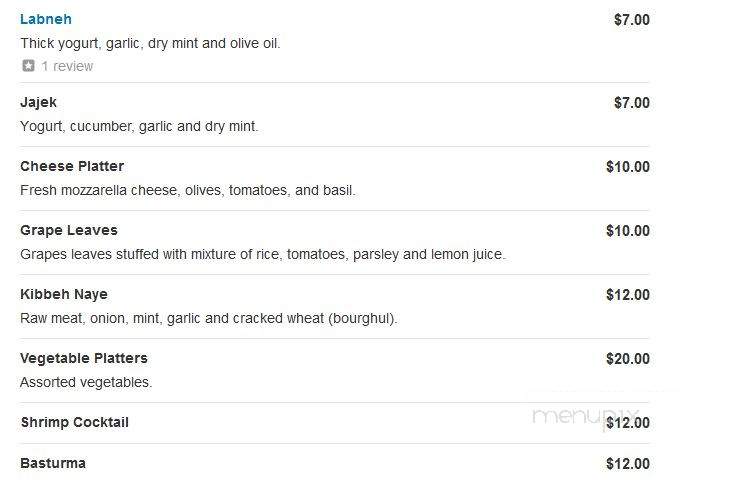Click the Basturma item name
The image size is (747, 485).
(53, 463)
